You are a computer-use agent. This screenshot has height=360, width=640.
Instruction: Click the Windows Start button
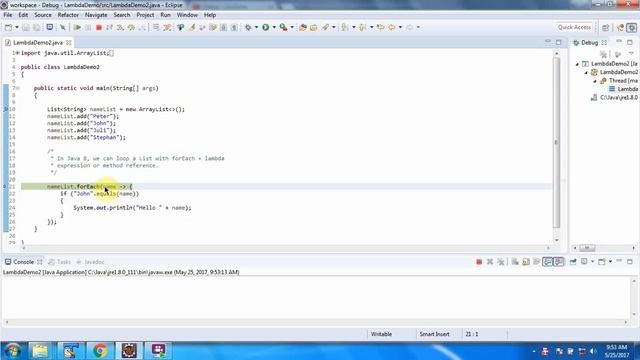pyautogui.click(x=13, y=351)
